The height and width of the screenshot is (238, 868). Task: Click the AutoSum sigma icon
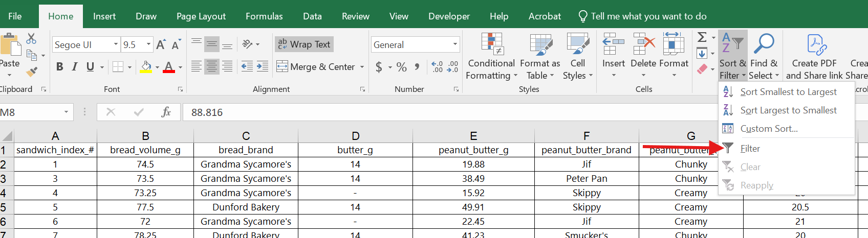tap(702, 37)
